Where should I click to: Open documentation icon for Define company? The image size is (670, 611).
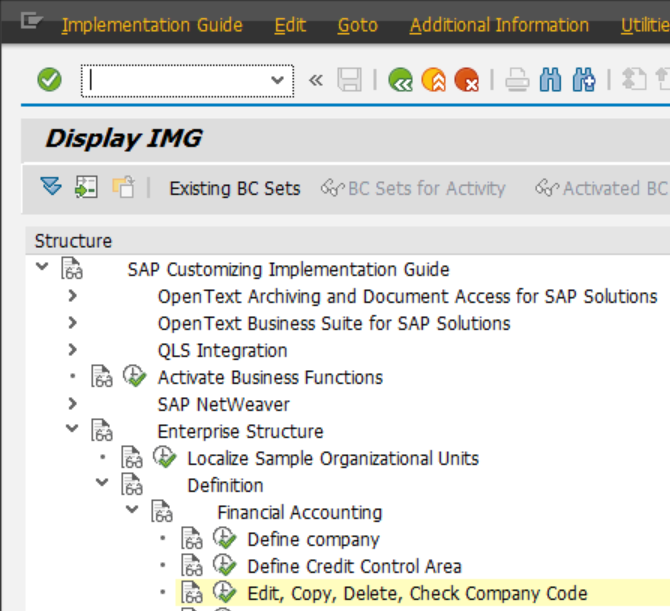pyautogui.click(x=191, y=538)
